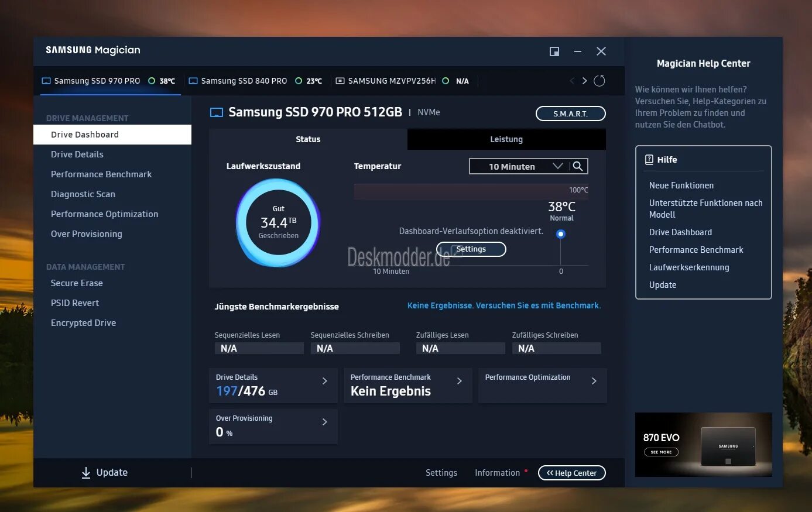The image size is (812, 512).
Task: Click the Help Center toggle button
Action: click(x=572, y=473)
